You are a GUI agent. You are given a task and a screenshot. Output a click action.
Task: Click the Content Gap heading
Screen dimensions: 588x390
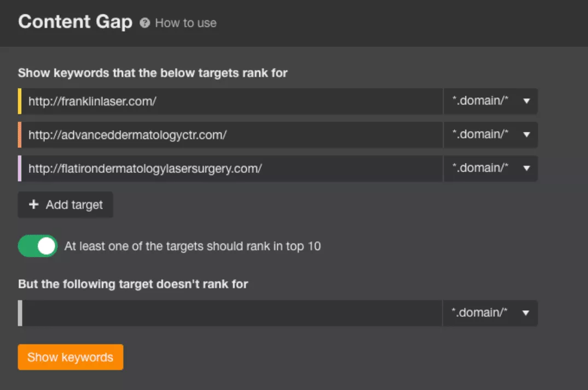pyautogui.click(x=75, y=22)
